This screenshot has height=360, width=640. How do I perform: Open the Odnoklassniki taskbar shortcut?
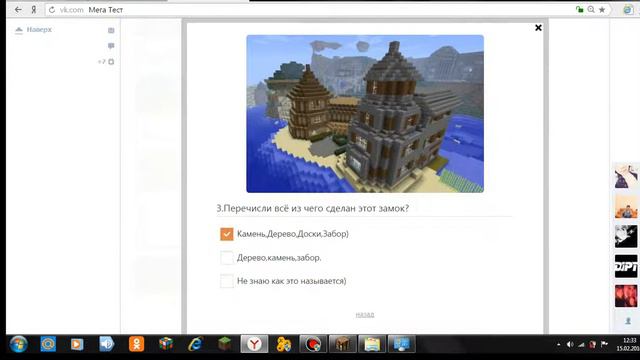point(137,344)
